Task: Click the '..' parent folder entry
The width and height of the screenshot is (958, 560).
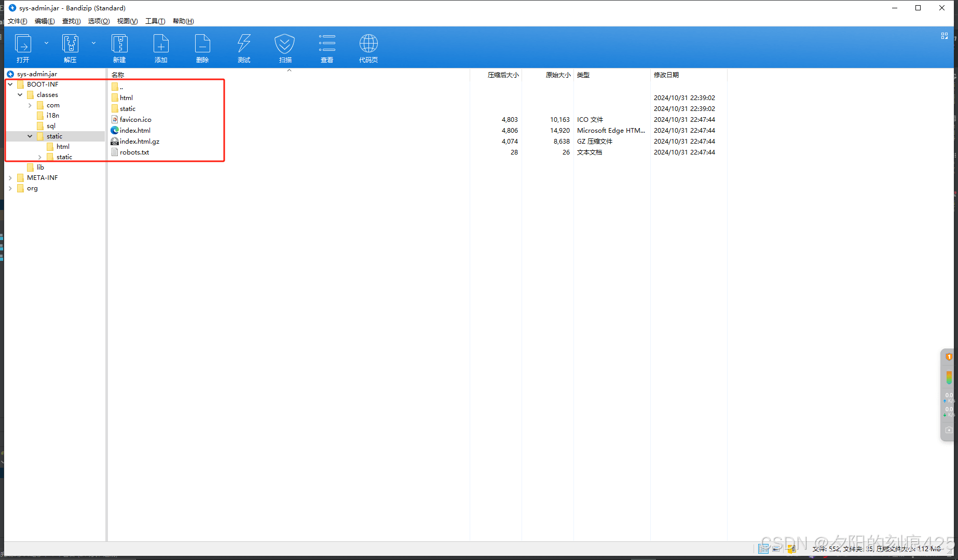Action: (x=117, y=87)
